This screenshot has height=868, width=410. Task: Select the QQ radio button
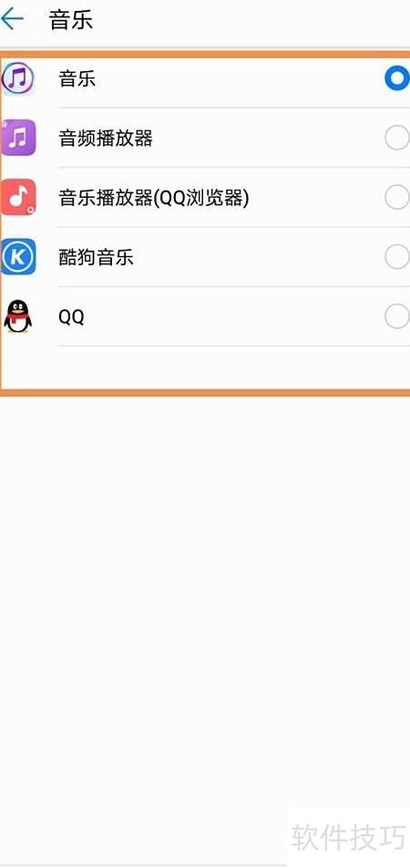point(397,316)
